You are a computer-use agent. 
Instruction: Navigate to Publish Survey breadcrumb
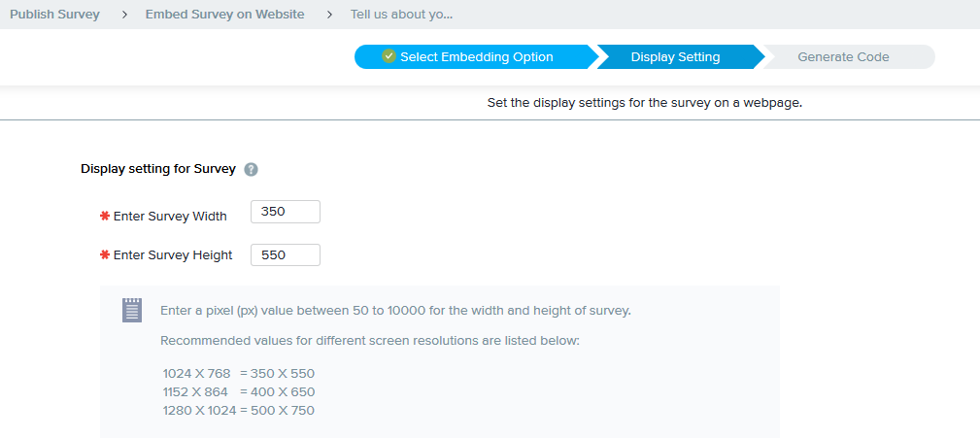tap(54, 15)
